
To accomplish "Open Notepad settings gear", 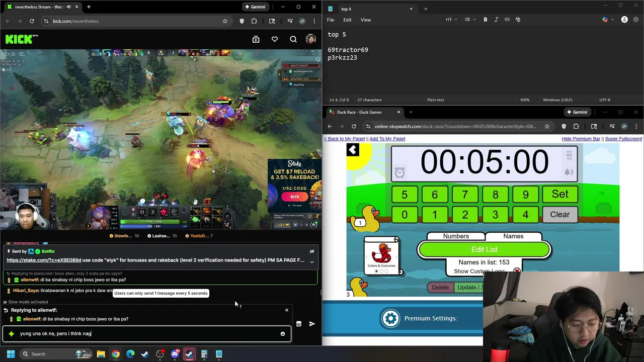I will pyautogui.click(x=636, y=20).
